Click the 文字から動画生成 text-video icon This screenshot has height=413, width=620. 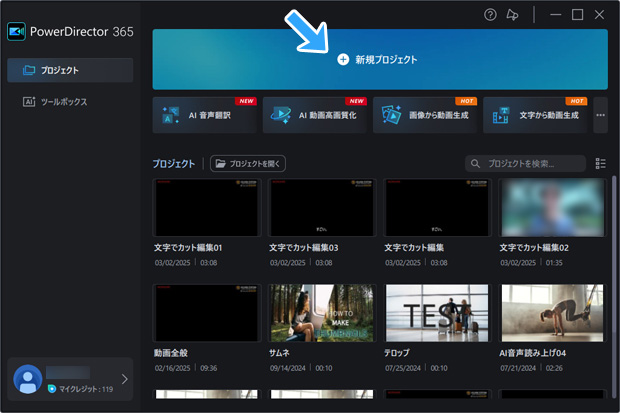501,115
